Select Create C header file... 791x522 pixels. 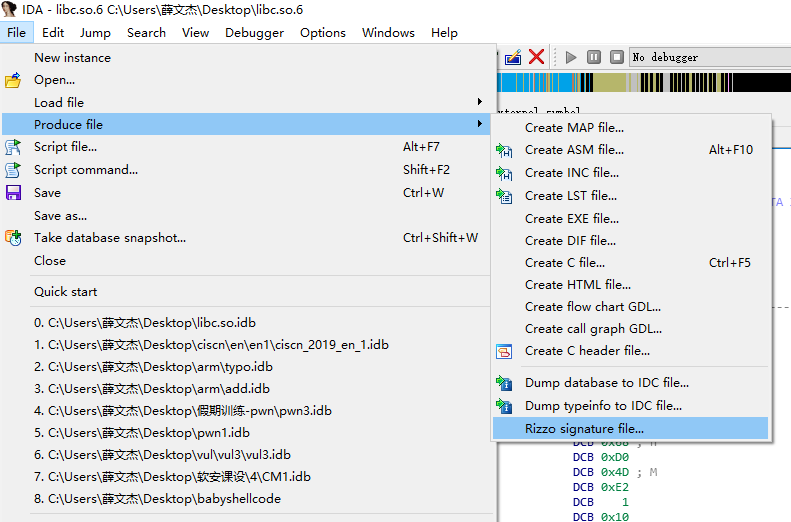pos(630,351)
